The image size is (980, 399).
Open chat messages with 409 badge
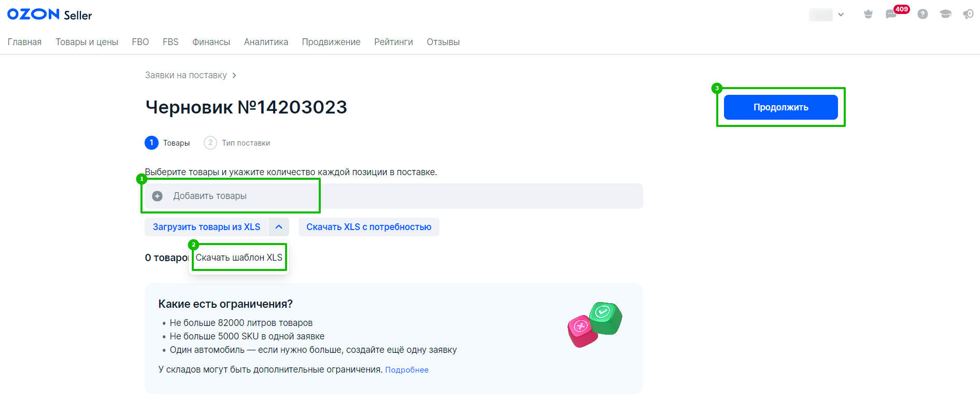pyautogui.click(x=891, y=15)
